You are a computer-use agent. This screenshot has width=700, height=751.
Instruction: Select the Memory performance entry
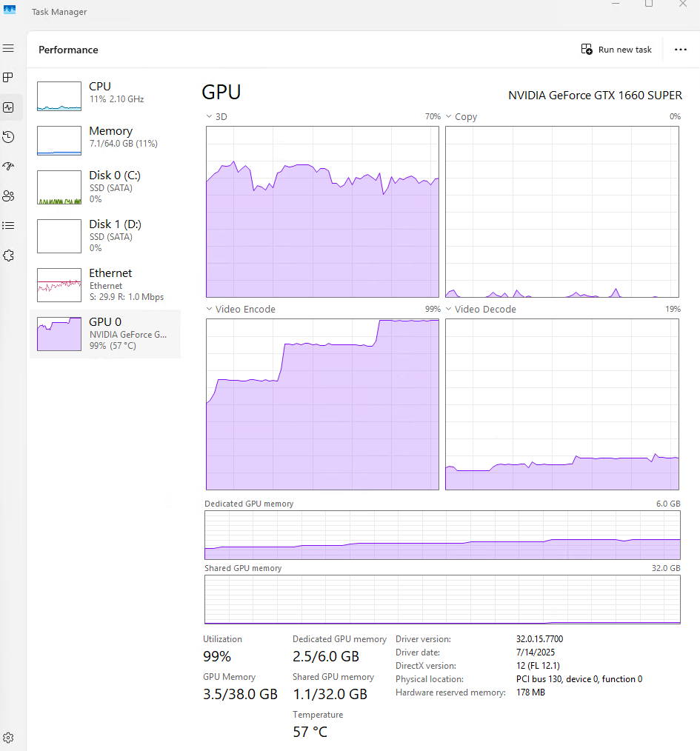[105, 140]
